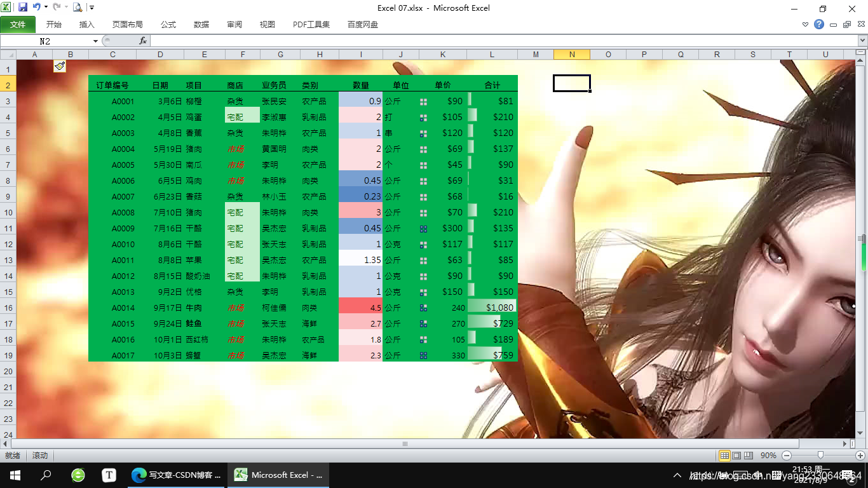The width and height of the screenshot is (868, 488).
Task: Switch to Page Break Preview in status bar
Action: click(x=748, y=456)
